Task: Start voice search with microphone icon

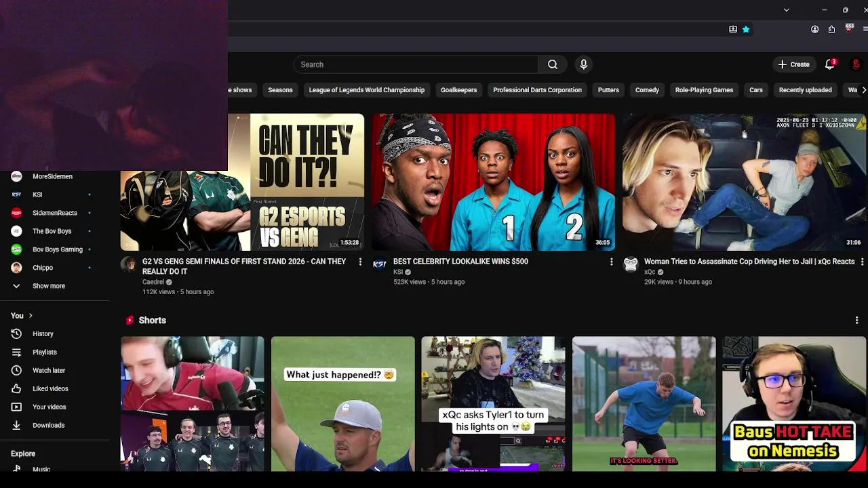Action: tap(583, 64)
